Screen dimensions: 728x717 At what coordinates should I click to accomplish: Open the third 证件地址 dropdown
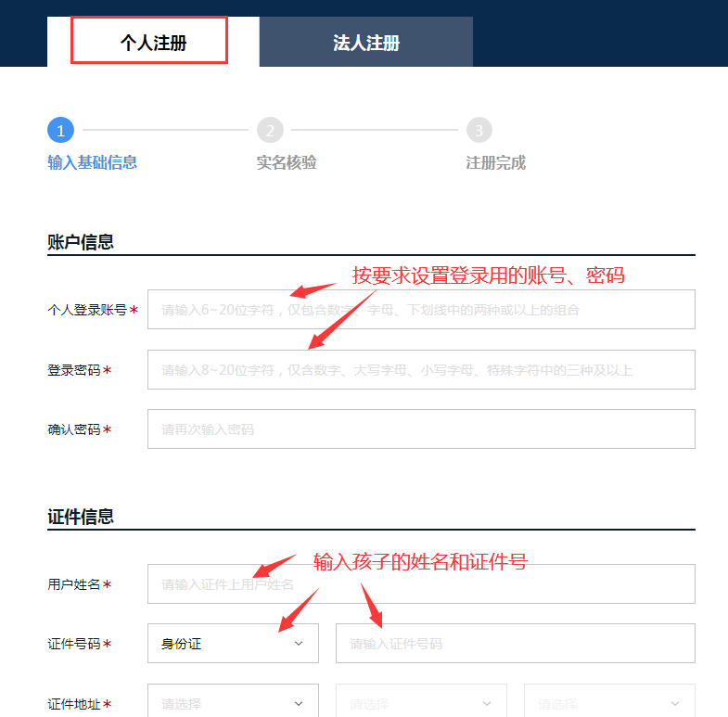[609, 701]
